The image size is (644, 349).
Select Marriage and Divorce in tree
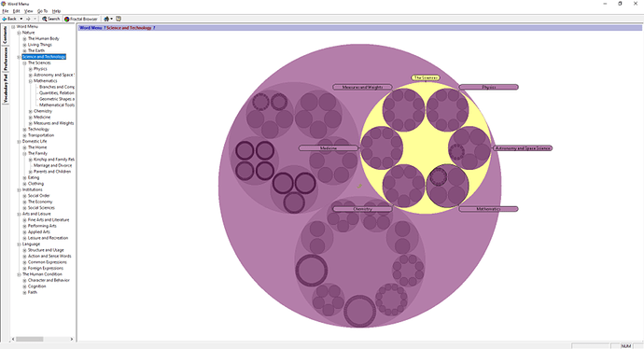[x=52, y=165]
